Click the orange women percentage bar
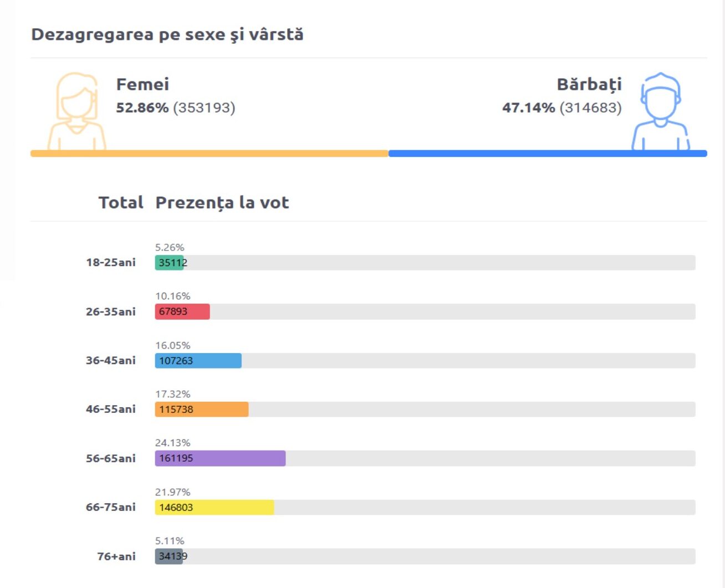This screenshot has height=588, width=725. [209, 154]
